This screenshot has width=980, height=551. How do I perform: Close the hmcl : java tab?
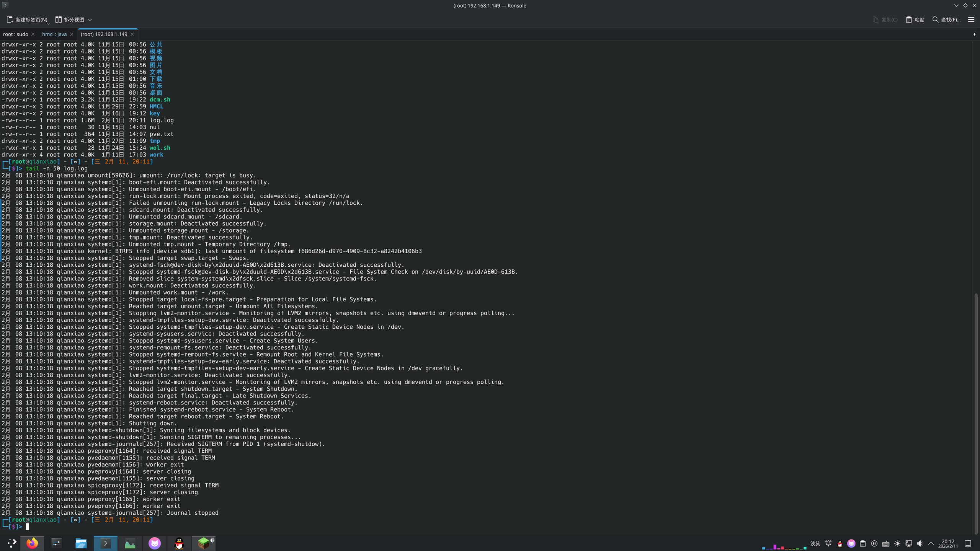pyautogui.click(x=72, y=34)
